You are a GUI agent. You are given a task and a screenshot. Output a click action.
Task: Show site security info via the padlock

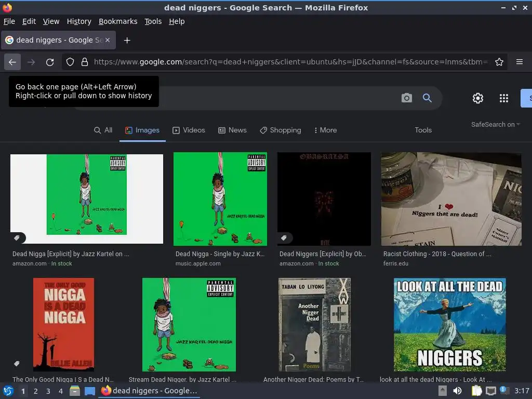[85, 62]
